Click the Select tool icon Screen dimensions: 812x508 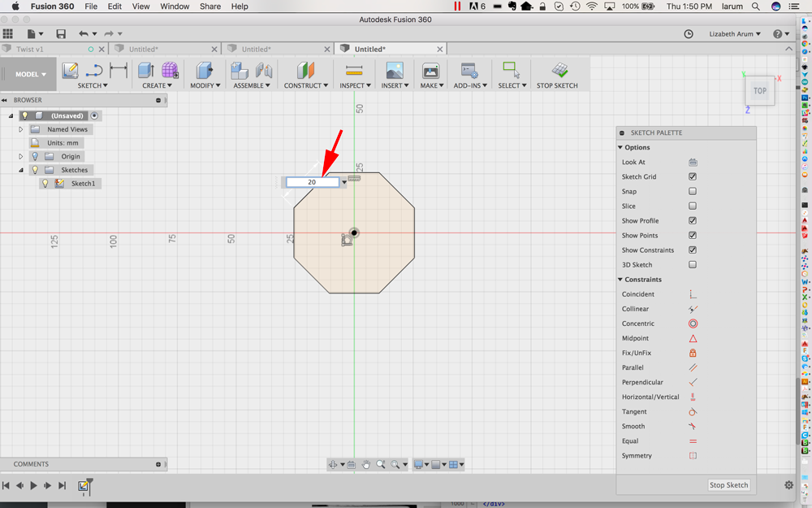click(x=512, y=70)
